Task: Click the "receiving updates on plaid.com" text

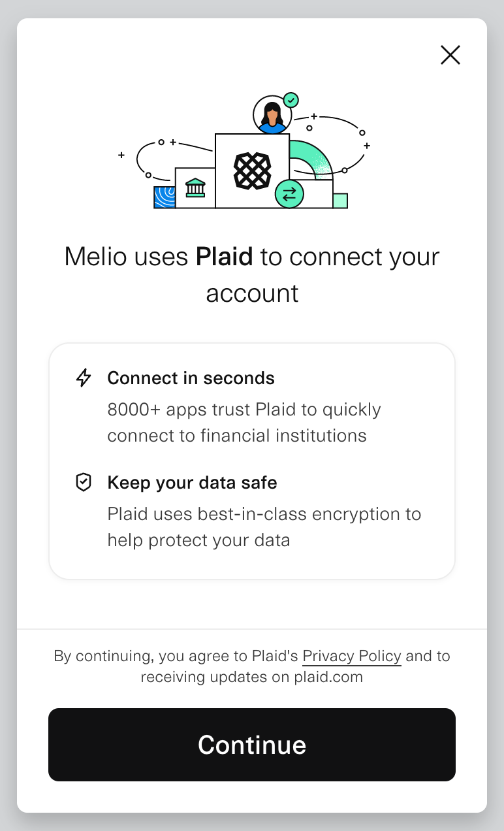Action: [x=252, y=677]
